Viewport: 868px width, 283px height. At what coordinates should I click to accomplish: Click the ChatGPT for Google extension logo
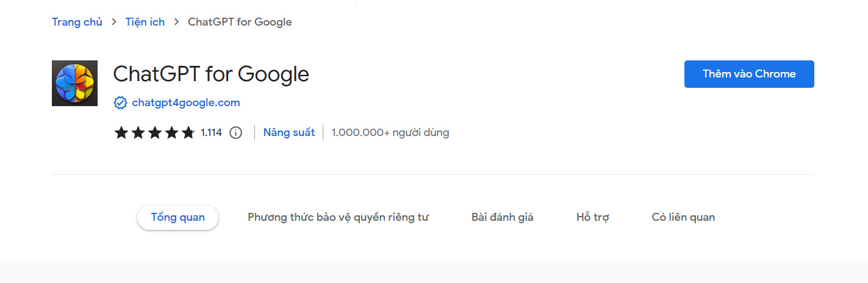coord(74,83)
